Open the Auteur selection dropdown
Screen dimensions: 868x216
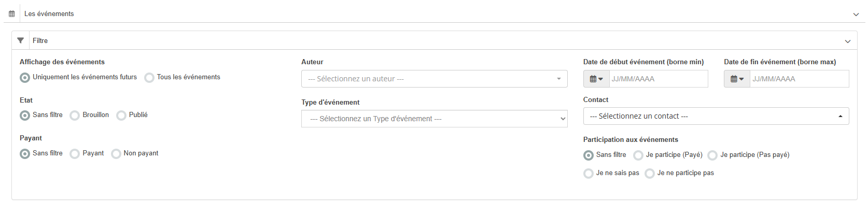coord(434,79)
